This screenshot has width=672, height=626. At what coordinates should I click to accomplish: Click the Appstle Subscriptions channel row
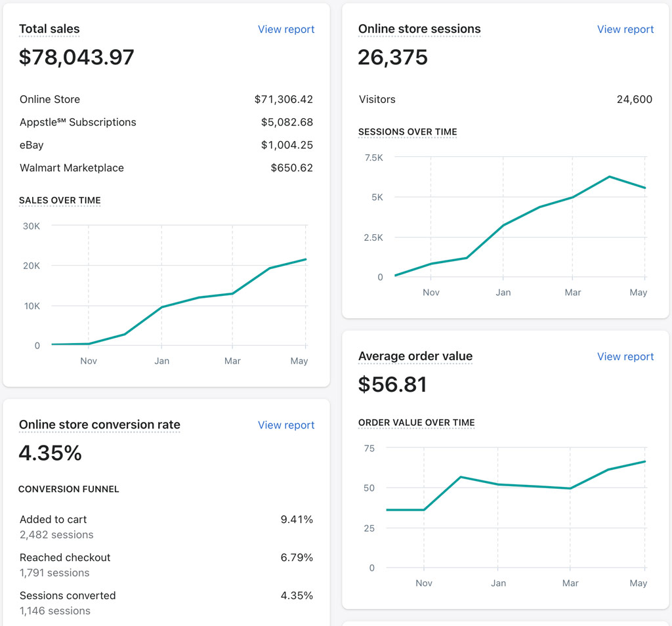[x=166, y=122]
